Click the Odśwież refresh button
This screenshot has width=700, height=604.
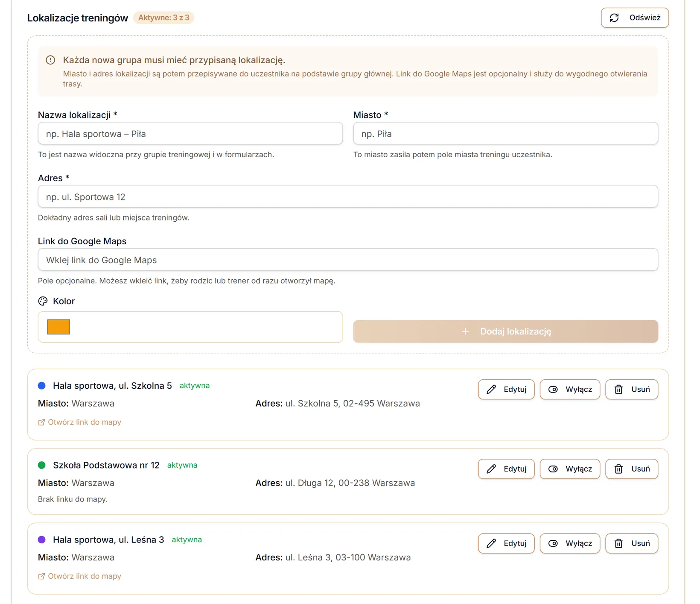(635, 18)
